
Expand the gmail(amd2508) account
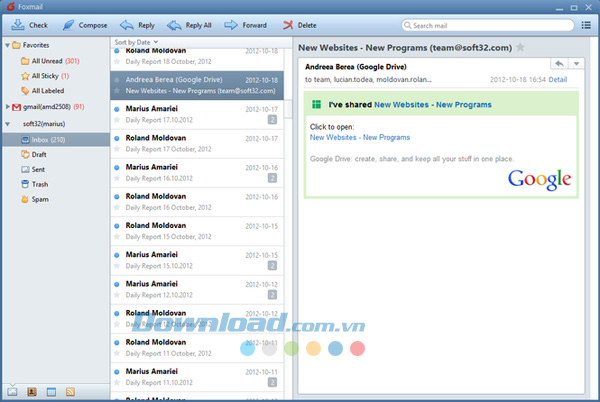[x=7, y=107]
